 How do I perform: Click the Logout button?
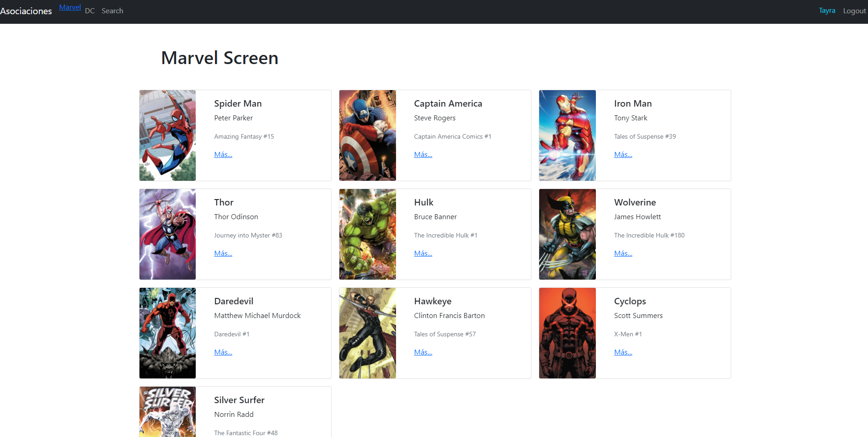tap(854, 11)
